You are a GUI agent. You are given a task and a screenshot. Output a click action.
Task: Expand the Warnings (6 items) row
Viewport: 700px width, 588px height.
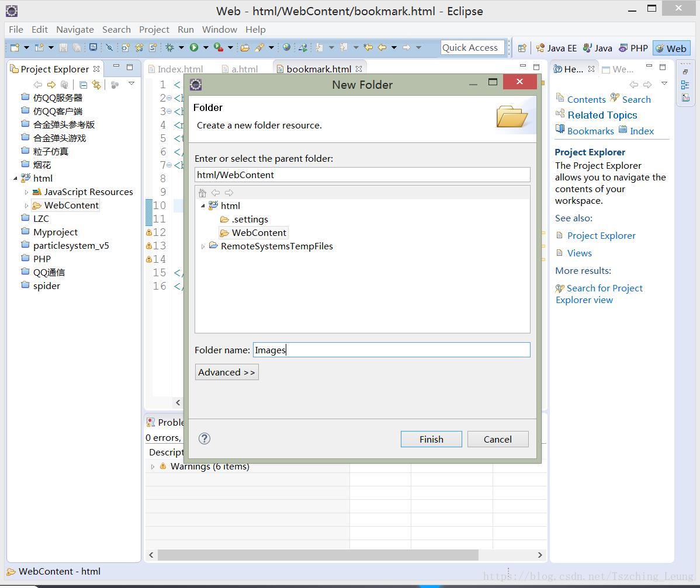pos(153,467)
